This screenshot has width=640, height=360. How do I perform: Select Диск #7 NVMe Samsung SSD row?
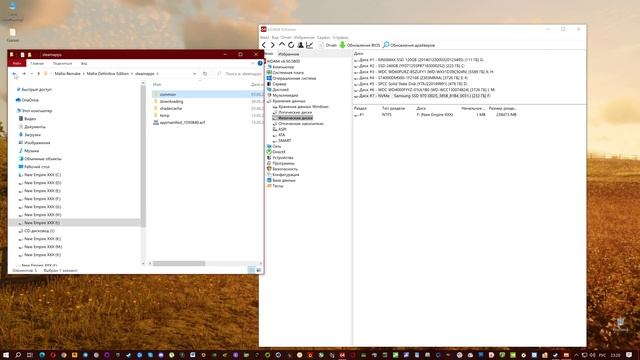(x=422, y=96)
